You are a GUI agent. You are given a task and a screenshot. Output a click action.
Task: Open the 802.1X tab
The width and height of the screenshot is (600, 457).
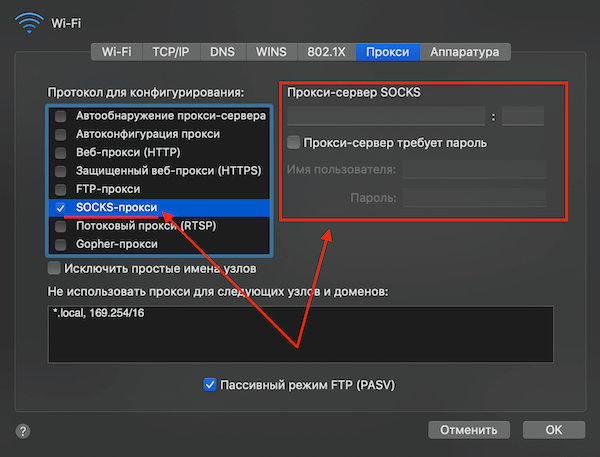[325, 51]
